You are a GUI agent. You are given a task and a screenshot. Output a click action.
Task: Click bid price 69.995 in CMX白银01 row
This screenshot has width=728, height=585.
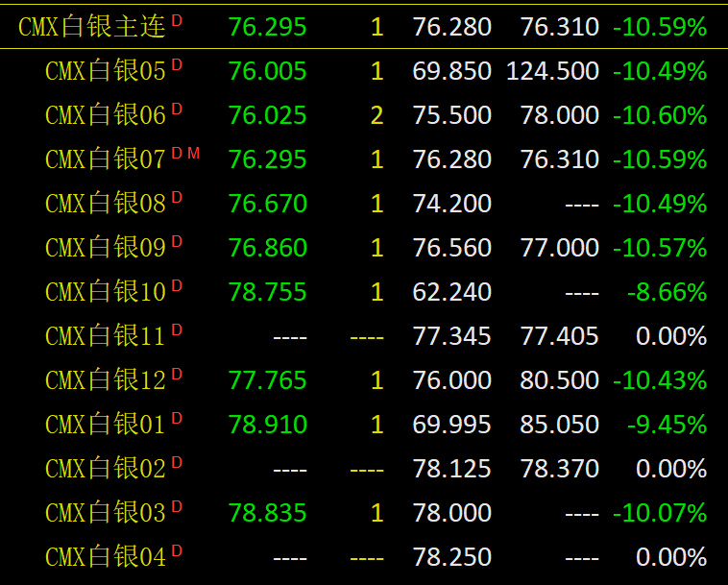point(451,425)
